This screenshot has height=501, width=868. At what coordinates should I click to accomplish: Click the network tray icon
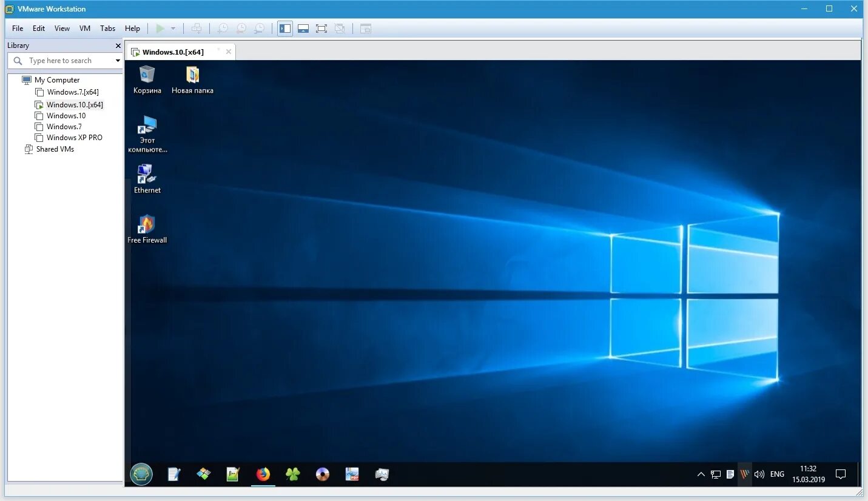click(716, 474)
